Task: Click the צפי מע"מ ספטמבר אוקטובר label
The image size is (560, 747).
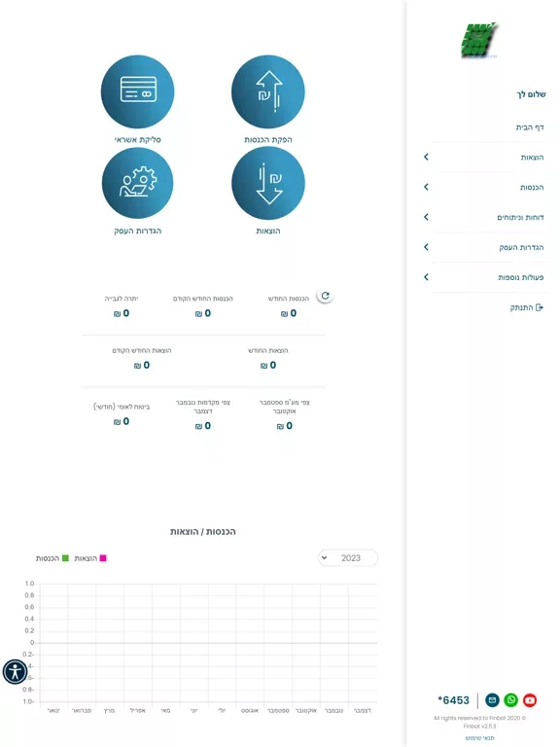Action: point(284,407)
